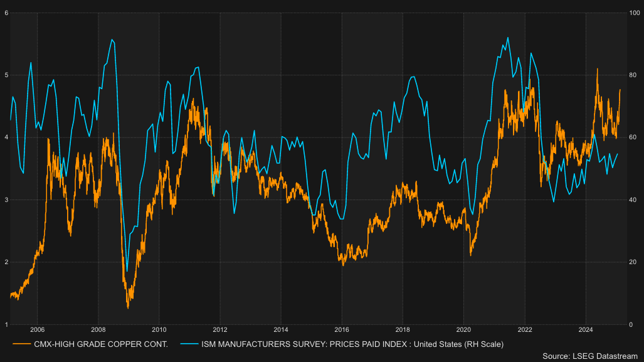The height and width of the screenshot is (362, 644).
Task: Click the right axis value 60
Action: coord(633,137)
